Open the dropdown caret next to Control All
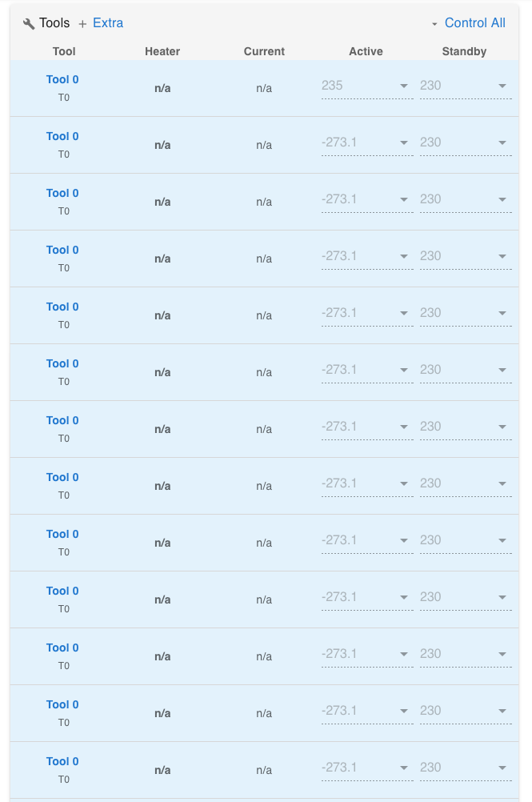Screen dimensions: 532x802 (433, 23)
